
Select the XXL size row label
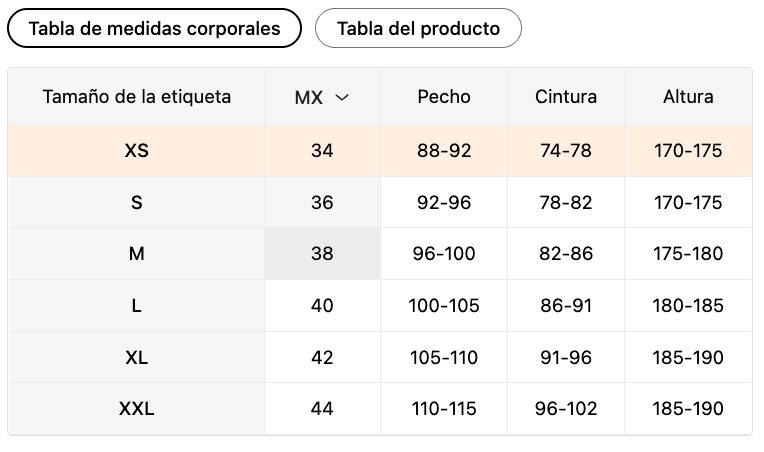tap(137, 408)
